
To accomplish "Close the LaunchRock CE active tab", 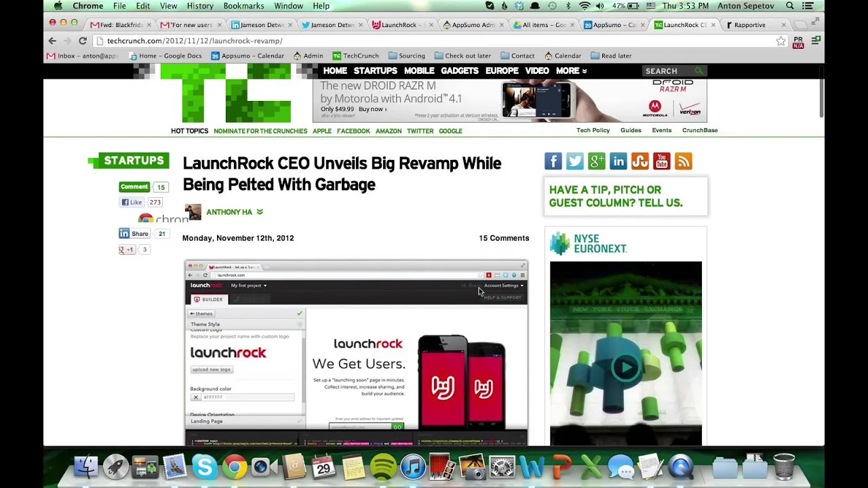I will pos(713,25).
